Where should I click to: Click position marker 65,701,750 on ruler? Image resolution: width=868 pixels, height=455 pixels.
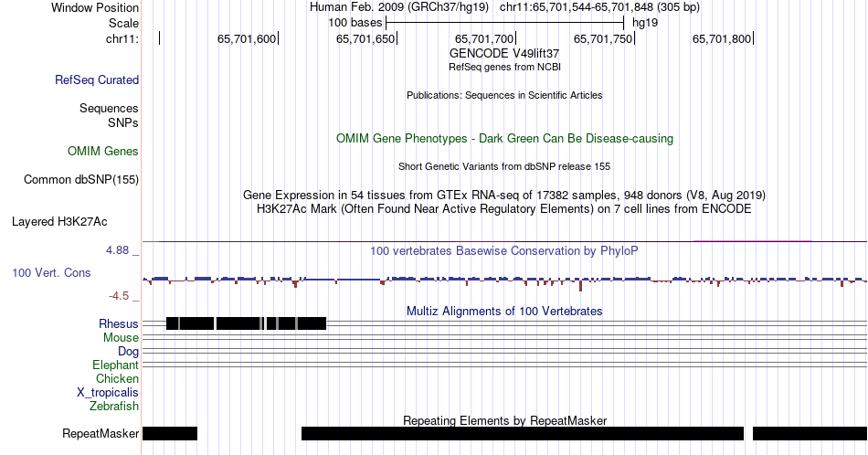603,38
